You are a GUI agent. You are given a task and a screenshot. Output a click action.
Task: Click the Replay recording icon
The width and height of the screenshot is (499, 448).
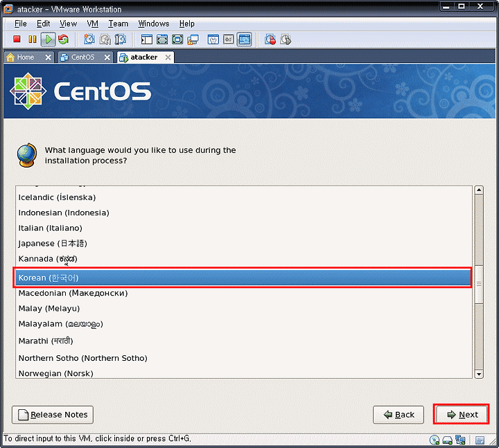pos(286,39)
